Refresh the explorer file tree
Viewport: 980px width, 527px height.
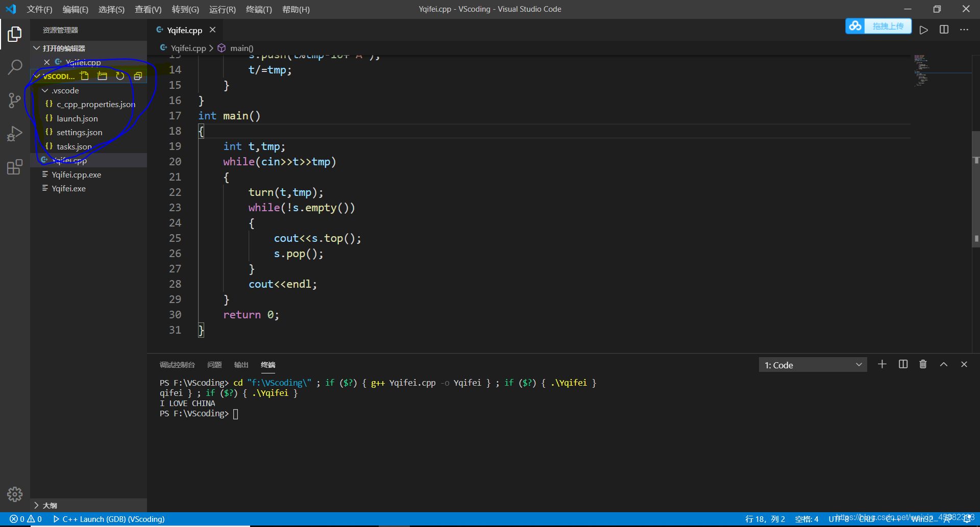click(x=120, y=76)
